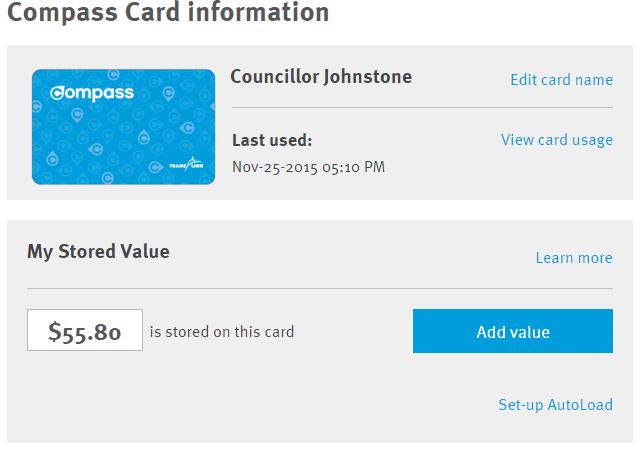Click the TransLink logo on the card
641x453 pixels.
click(x=186, y=164)
